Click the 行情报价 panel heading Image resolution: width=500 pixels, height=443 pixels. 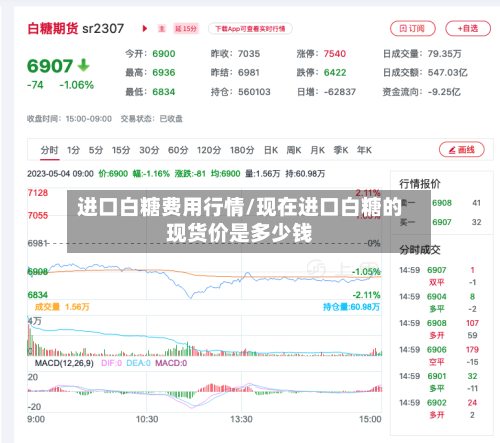[x=420, y=184]
